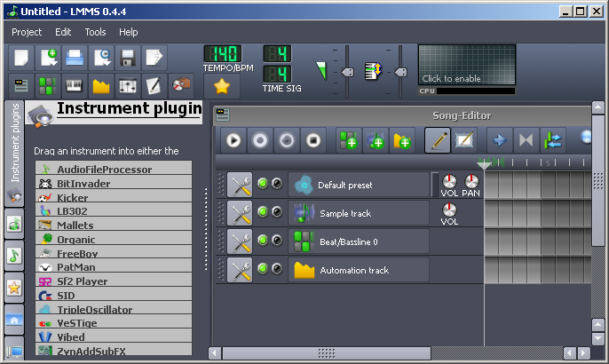This screenshot has width=609, height=364.
Task: Click the Add beat/bassline button
Action: tap(348, 139)
